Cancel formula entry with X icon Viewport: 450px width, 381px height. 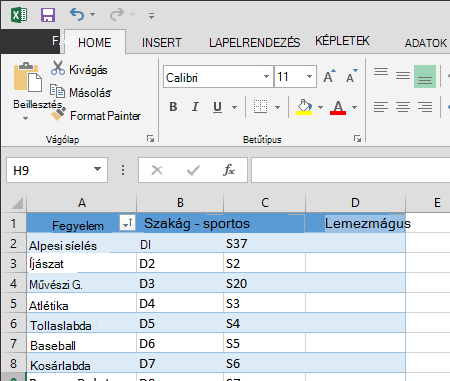pyautogui.click(x=157, y=170)
